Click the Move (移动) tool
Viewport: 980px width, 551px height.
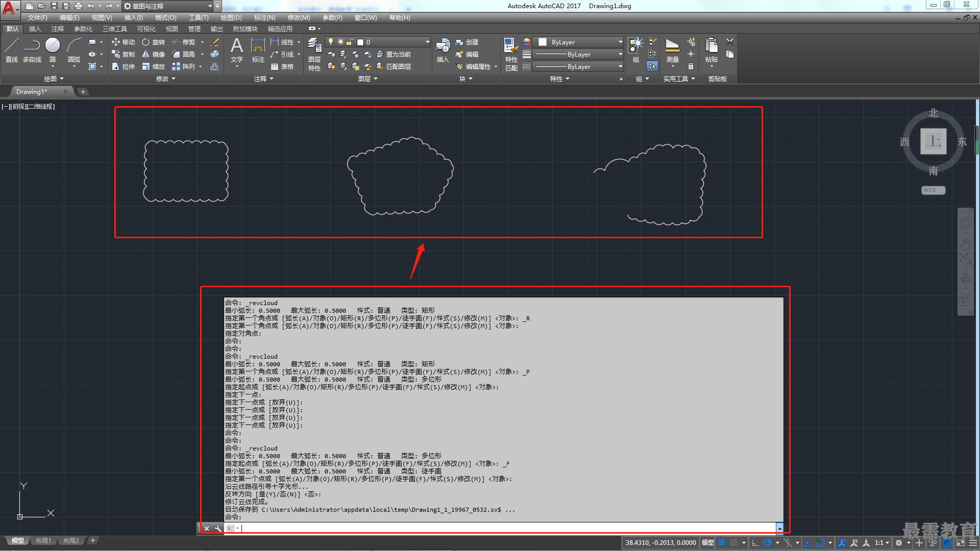pyautogui.click(x=123, y=42)
